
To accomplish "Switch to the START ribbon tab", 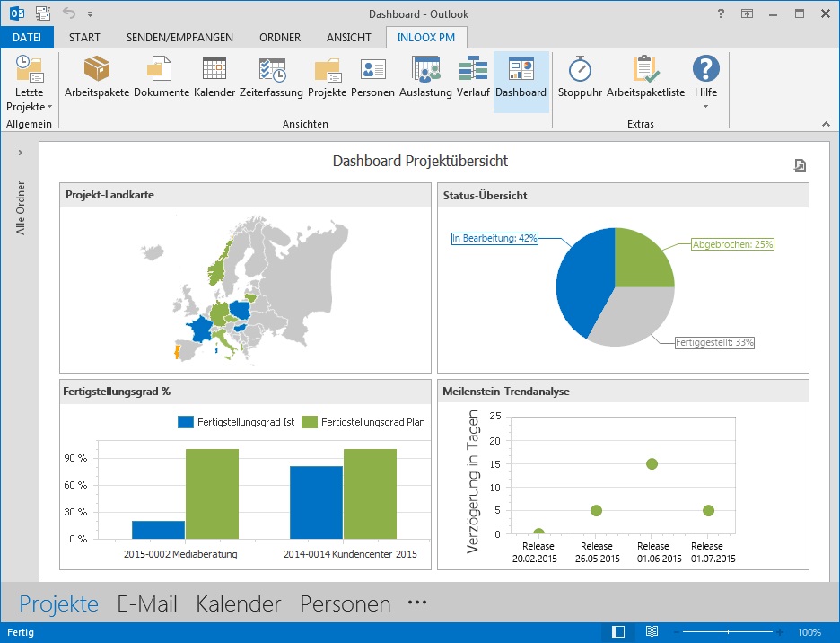I will (x=84, y=38).
